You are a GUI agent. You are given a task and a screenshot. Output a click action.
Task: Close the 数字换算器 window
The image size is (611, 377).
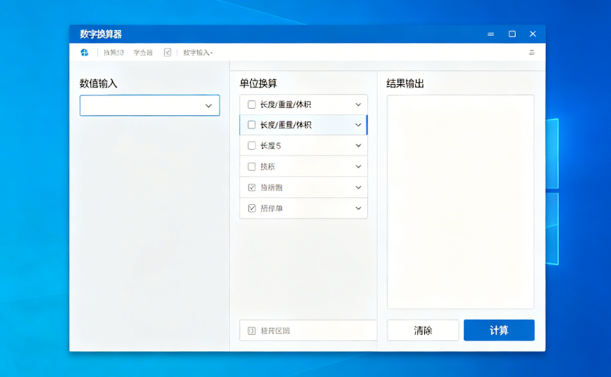[533, 34]
